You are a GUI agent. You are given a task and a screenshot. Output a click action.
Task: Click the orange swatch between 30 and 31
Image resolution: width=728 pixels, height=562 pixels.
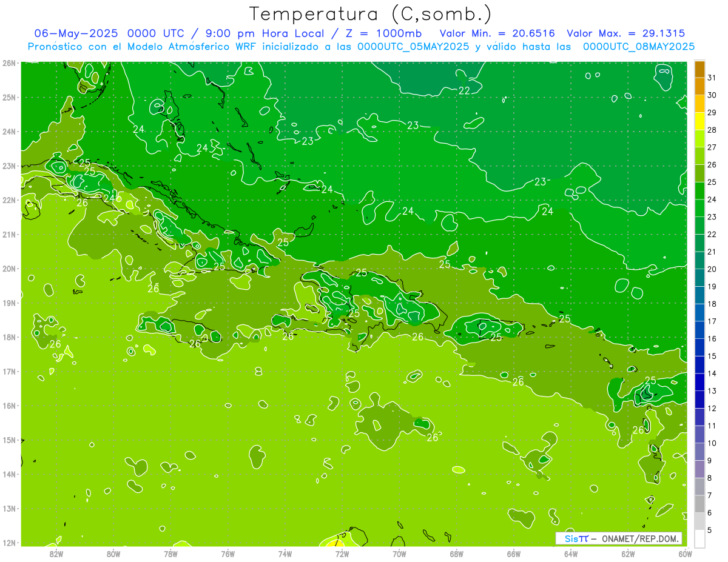click(x=700, y=87)
